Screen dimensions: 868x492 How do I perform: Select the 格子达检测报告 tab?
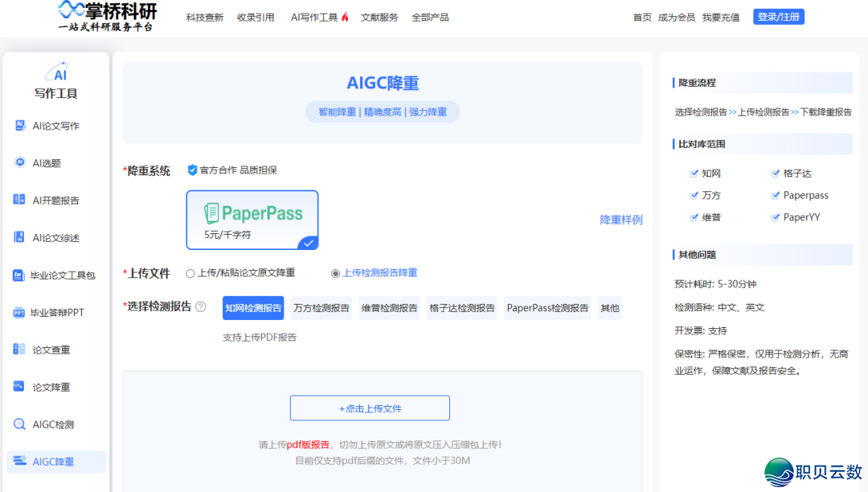461,308
